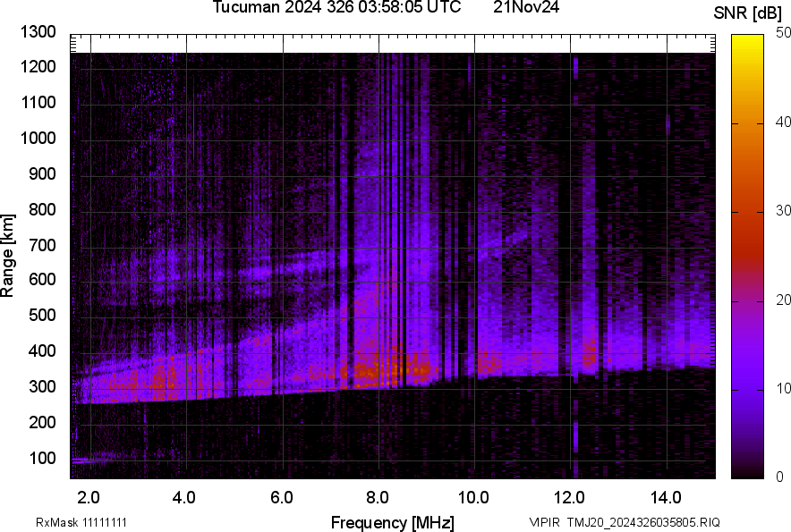Click the range tick label '100'
791x532 pixels.
click(42, 458)
